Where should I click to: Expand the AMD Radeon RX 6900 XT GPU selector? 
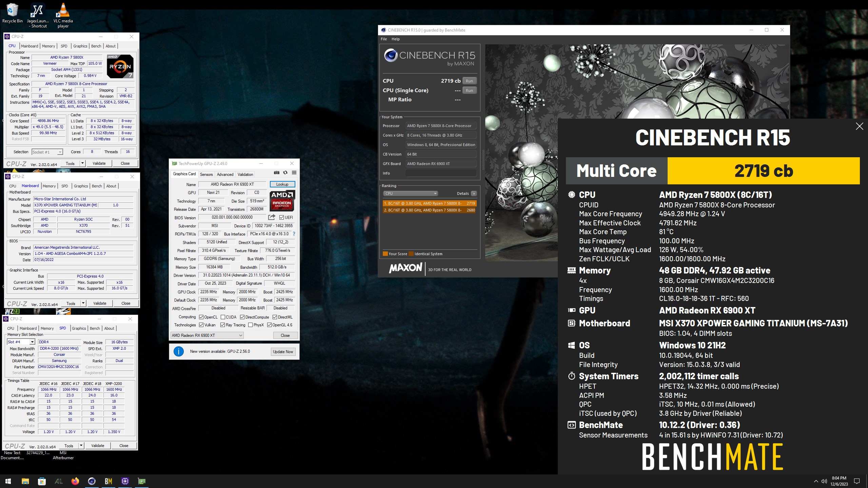coord(207,335)
